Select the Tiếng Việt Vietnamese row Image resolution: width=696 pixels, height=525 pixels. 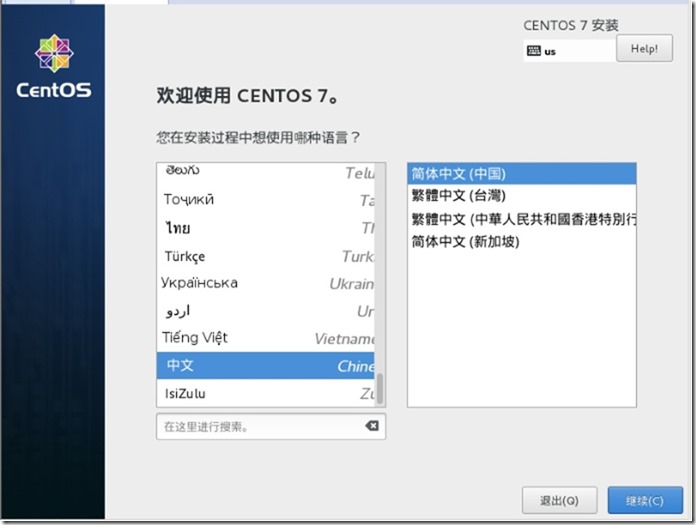click(265, 338)
